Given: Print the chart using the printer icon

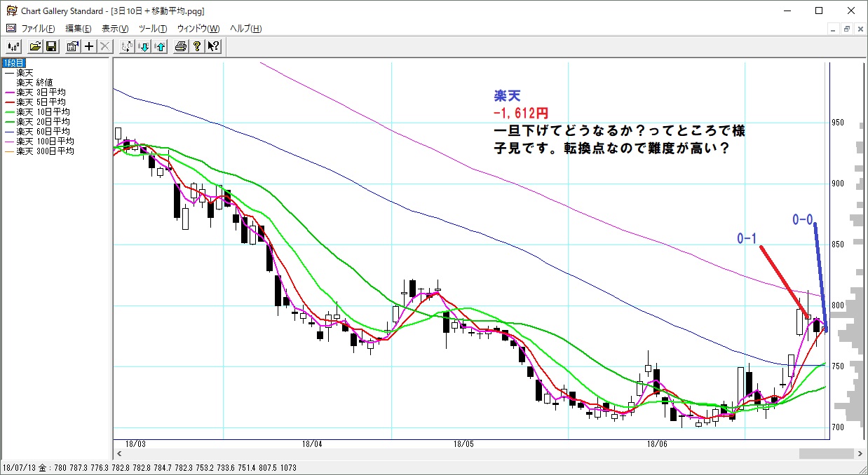Looking at the screenshot, I should point(182,46).
